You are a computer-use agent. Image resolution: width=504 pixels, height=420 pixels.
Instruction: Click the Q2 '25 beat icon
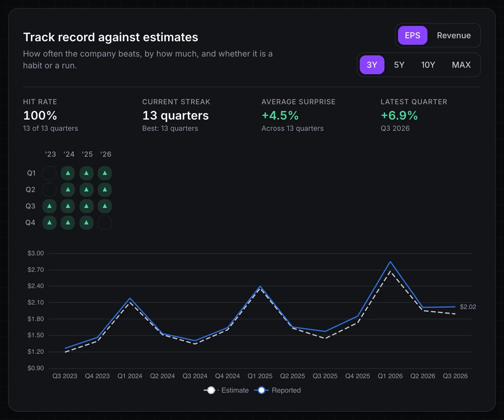86,190
